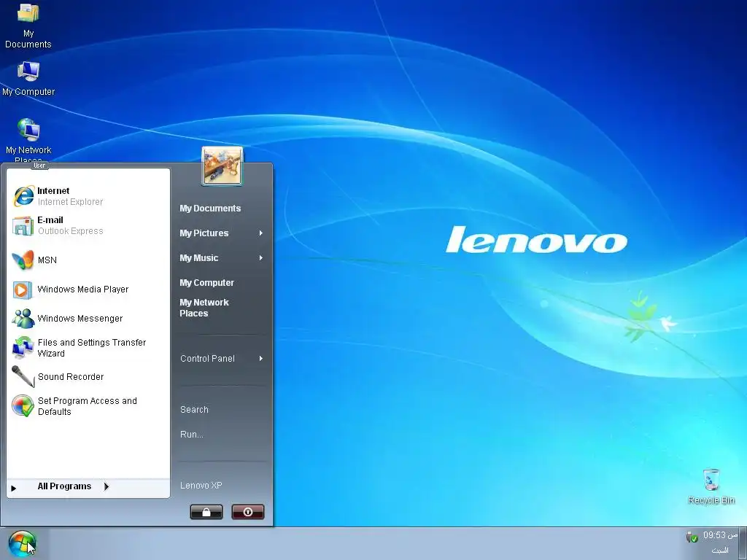Image resolution: width=747 pixels, height=560 pixels.
Task: Open My Computer in Start menu
Action: pyautogui.click(x=206, y=283)
